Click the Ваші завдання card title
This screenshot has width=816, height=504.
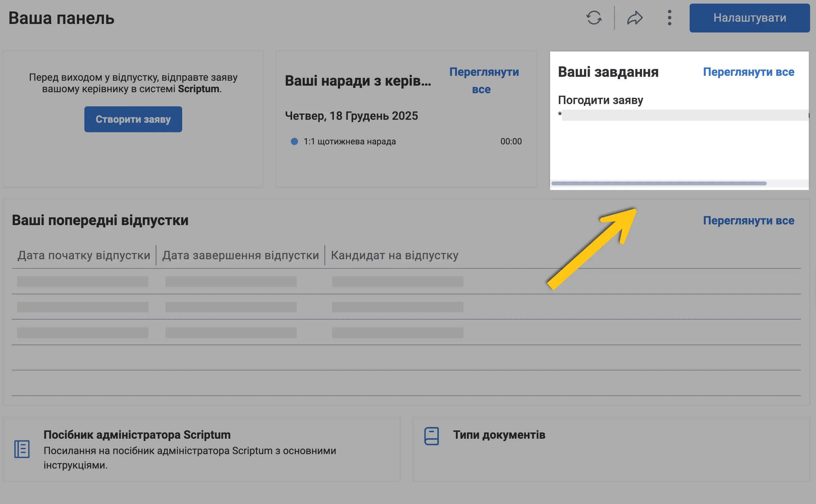[608, 72]
